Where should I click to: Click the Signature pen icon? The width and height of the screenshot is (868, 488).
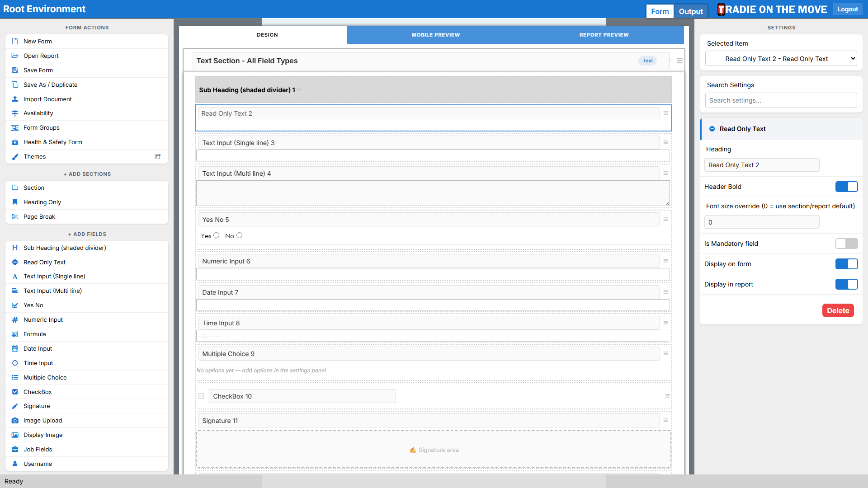pyautogui.click(x=15, y=406)
